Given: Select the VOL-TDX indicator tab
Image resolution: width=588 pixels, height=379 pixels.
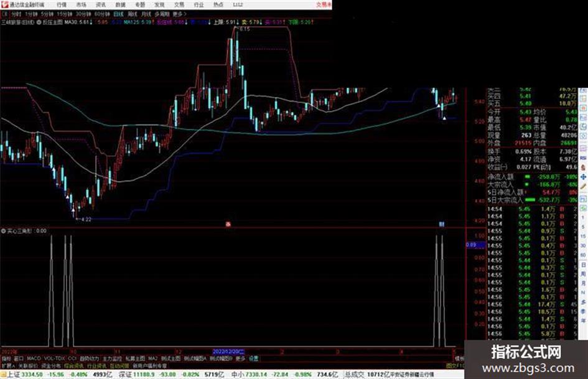Looking at the screenshot, I should 54,358.
